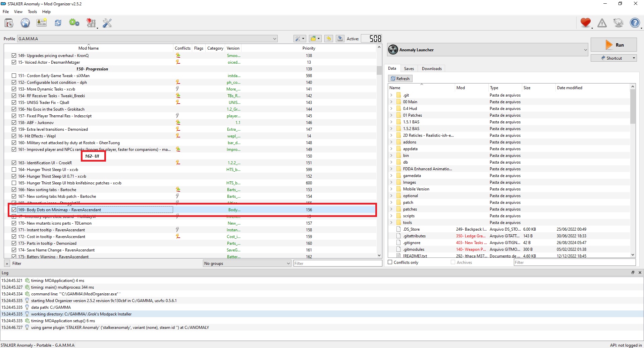The width and height of the screenshot is (644, 348).
Task: Switch to the Downloads tab
Action: click(x=432, y=69)
